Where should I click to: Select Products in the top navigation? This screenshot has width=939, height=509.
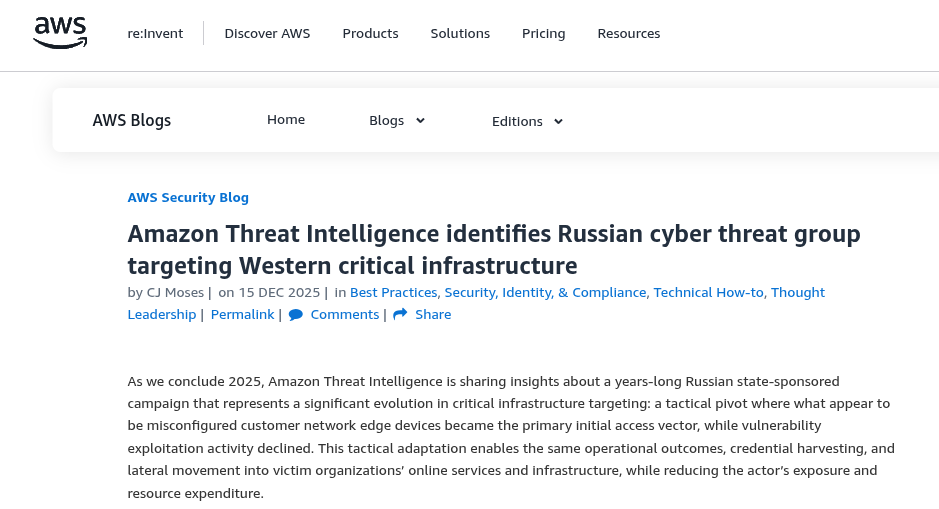370,33
